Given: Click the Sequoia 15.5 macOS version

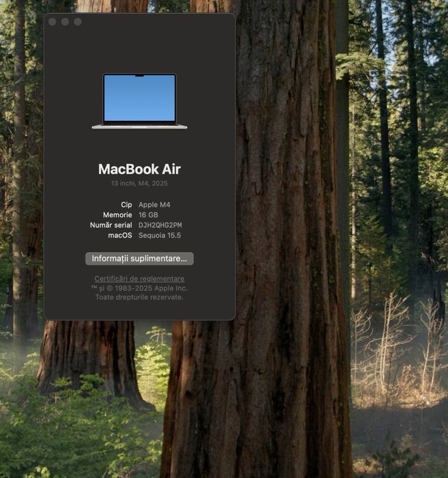Looking at the screenshot, I should click(x=160, y=236).
